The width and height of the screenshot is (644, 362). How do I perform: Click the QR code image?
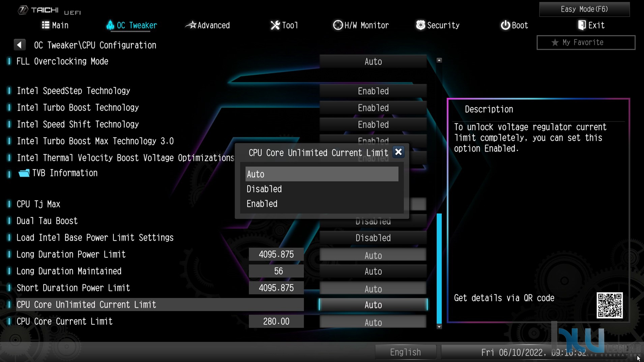[610, 305]
